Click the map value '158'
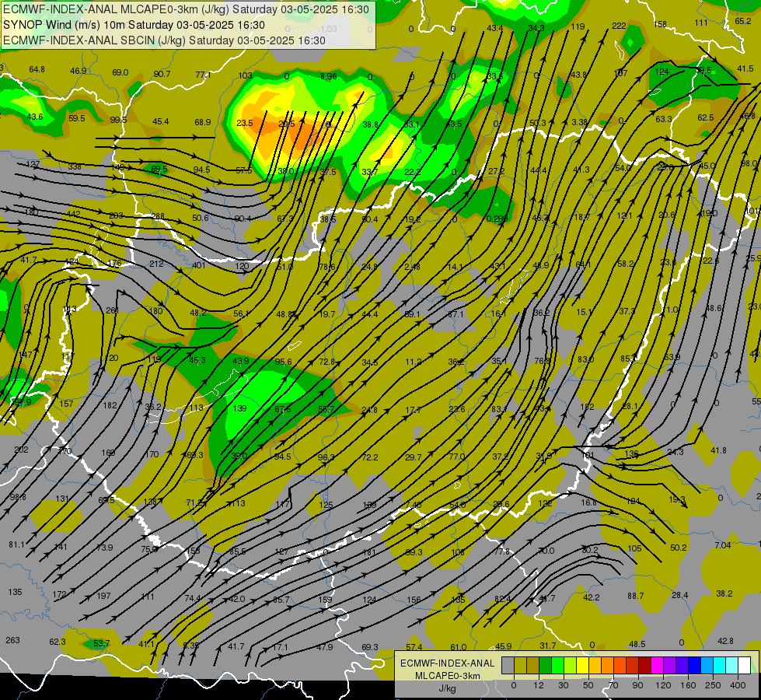Screen dimensions: 761x700 (660, 24)
